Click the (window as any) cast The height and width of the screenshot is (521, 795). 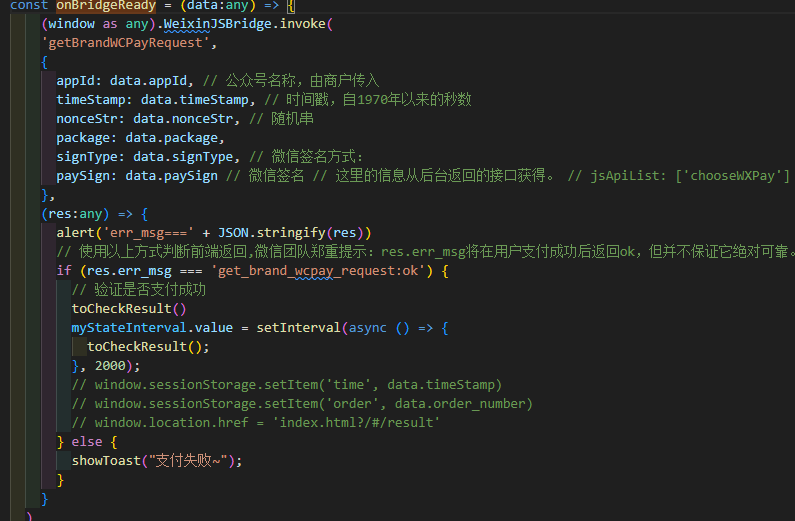pyautogui.click(x=98, y=24)
